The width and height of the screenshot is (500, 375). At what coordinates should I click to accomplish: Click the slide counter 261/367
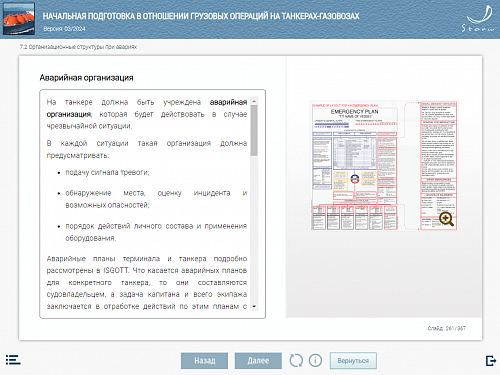pos(447,328)
